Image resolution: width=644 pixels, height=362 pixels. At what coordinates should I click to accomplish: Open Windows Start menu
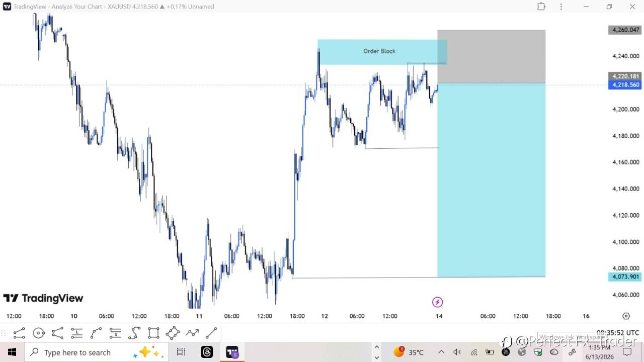click(12, 352)
